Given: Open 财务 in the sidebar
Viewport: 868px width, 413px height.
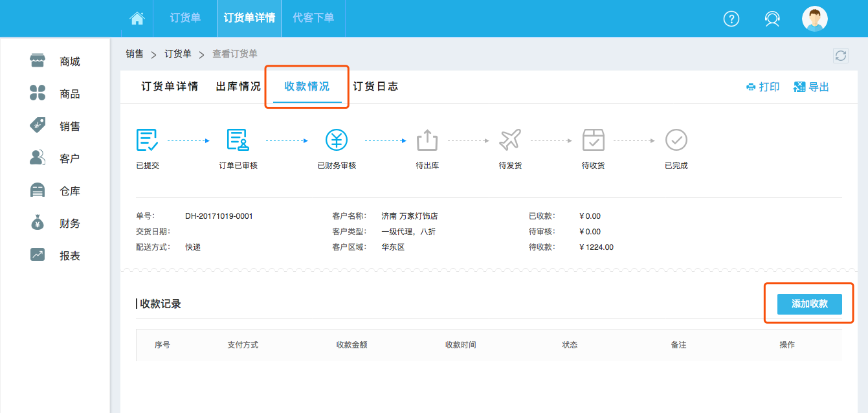Looking at the screenshot, I should pos(56,223).
